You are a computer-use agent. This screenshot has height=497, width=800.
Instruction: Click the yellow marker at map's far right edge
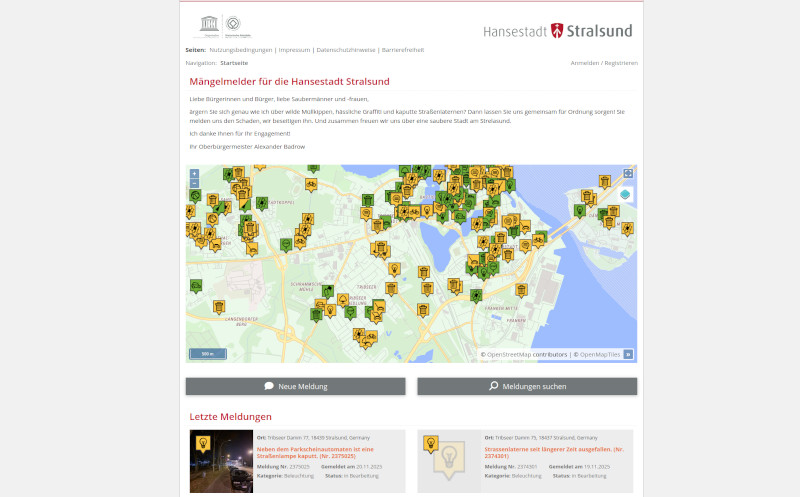pyautogui.click(x=627, y=229)
